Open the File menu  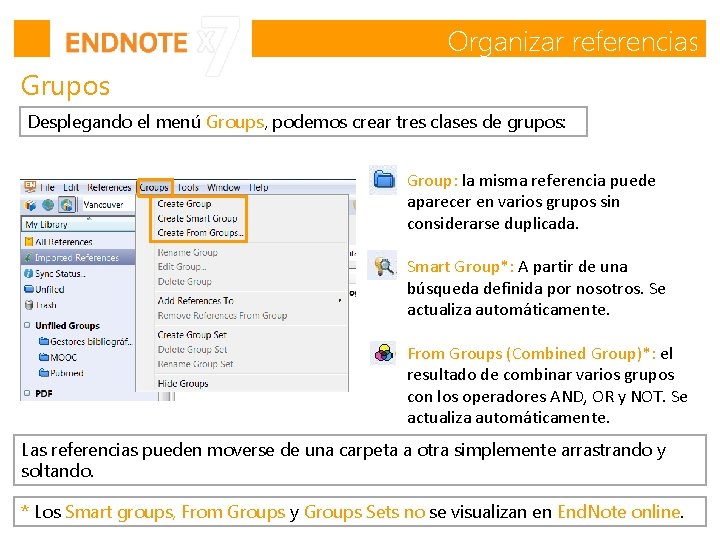(x=47, y=187)
